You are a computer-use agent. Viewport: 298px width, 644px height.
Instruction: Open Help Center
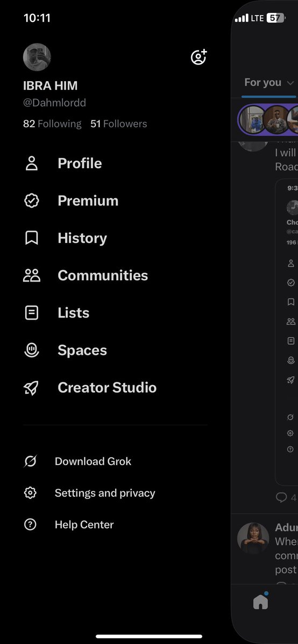click(84, 524)
